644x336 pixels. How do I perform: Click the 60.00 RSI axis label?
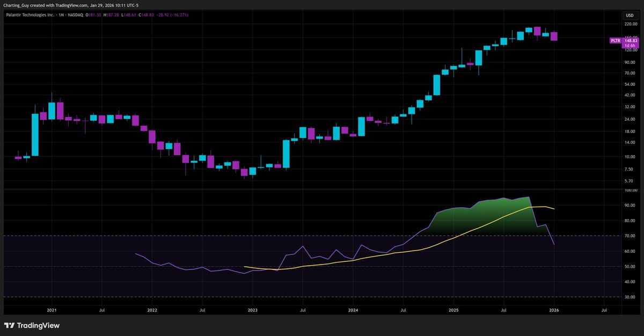click(x=630, y=251)
